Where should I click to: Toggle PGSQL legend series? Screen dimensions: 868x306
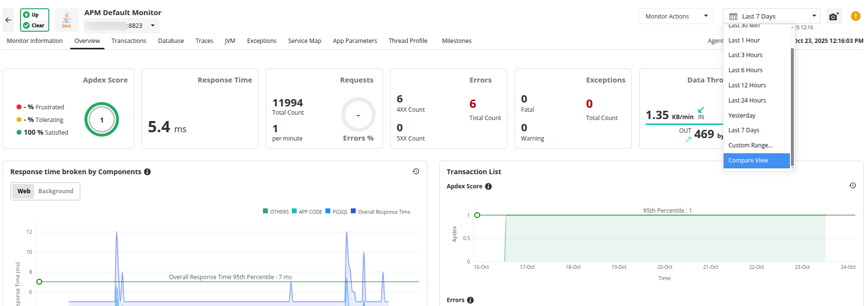(x=337, y=212)
